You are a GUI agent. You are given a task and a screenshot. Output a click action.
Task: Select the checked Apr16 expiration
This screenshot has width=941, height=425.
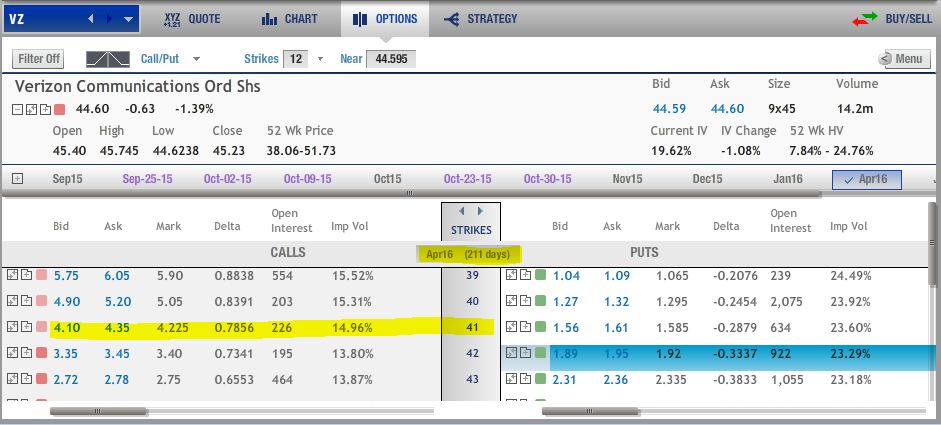867,179
